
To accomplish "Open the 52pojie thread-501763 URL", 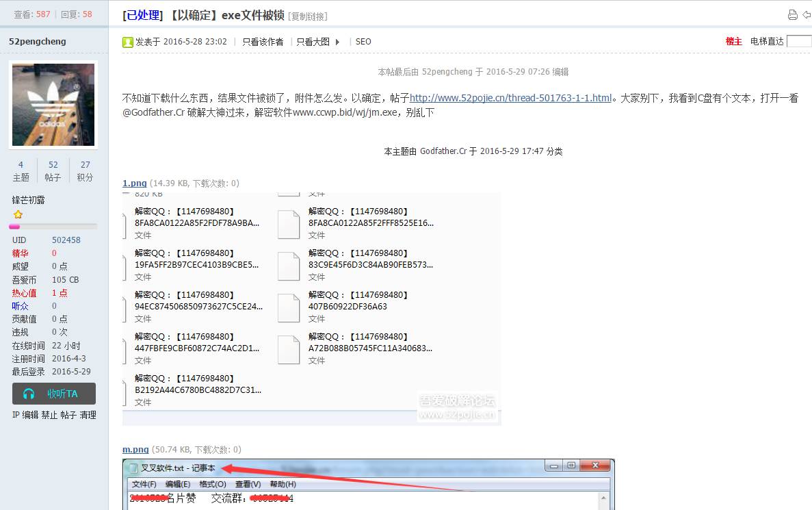I will coord(510,98).
